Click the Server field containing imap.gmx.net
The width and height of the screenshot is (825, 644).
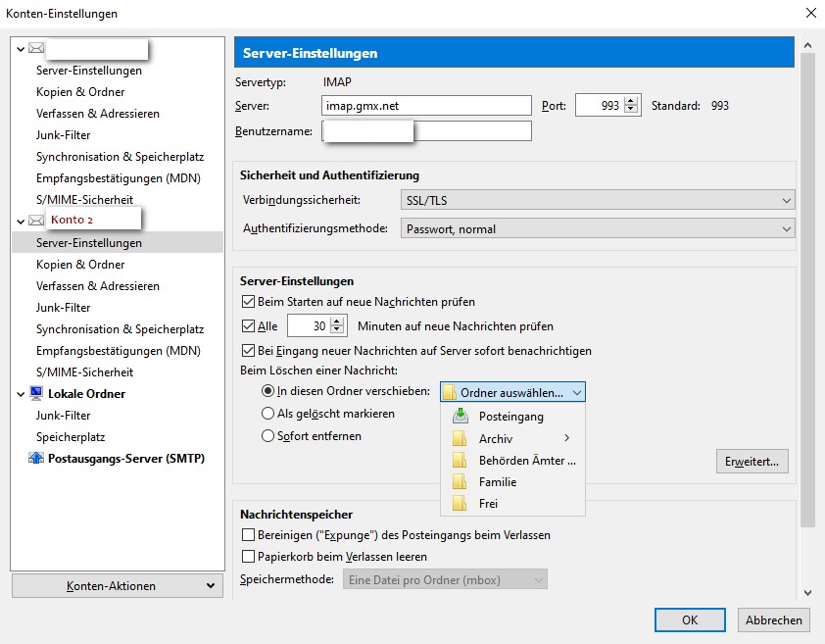pyautogui.click(x=426, y=106)
